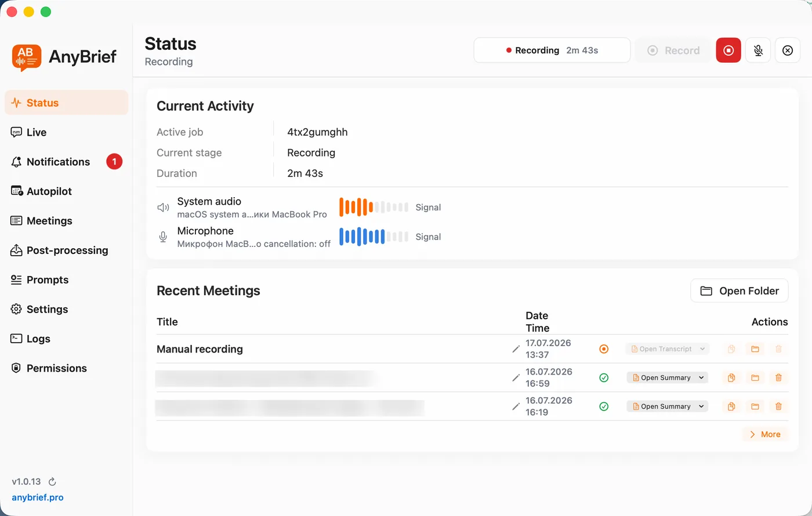
Task: Select the Manual recording title
Action: point(200,349)
